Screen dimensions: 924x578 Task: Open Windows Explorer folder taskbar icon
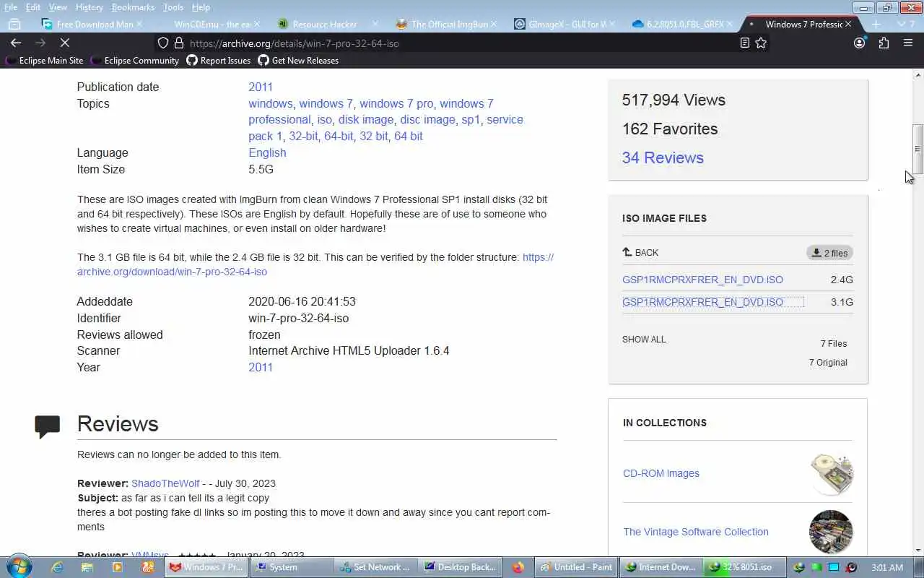pyautogui.click(x=87, y=567)
